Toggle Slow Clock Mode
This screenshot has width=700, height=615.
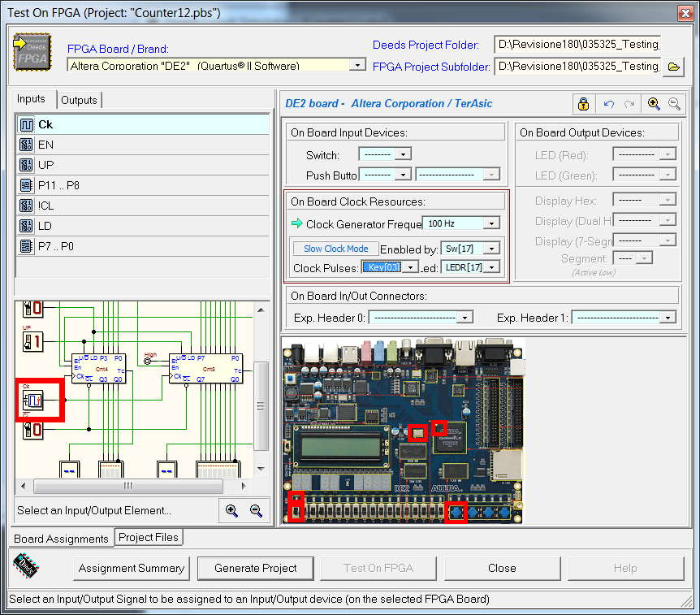pos(335,249)
